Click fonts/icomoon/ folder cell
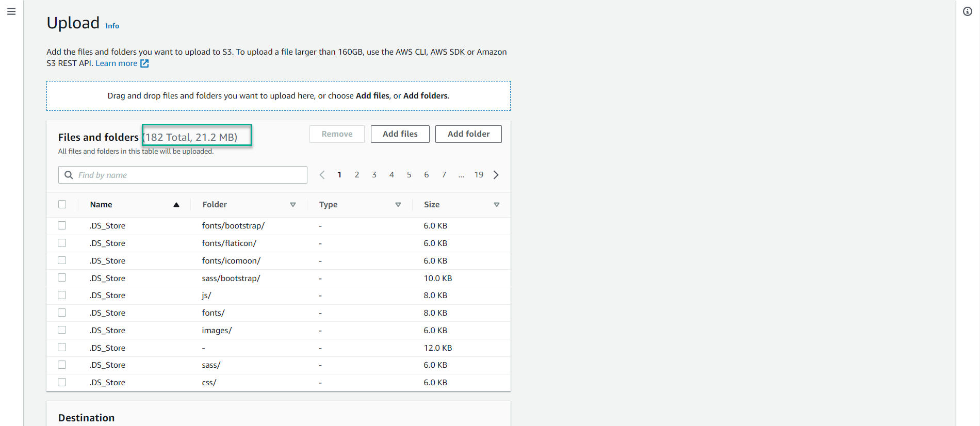 click(231, 261)
